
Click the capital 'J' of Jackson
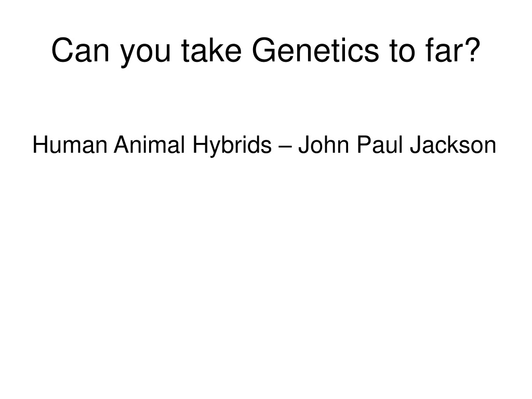[x=415, y=144]
